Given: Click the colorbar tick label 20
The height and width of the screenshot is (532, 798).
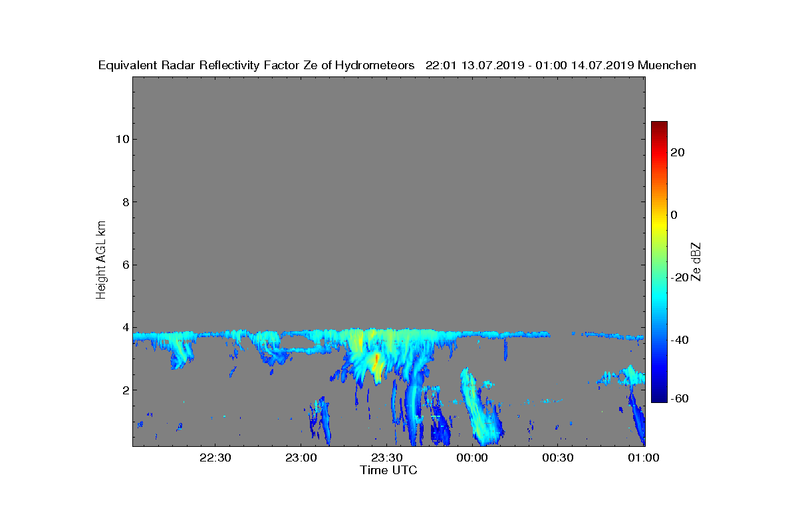Looking at the screenshot, I should point(678,152).
